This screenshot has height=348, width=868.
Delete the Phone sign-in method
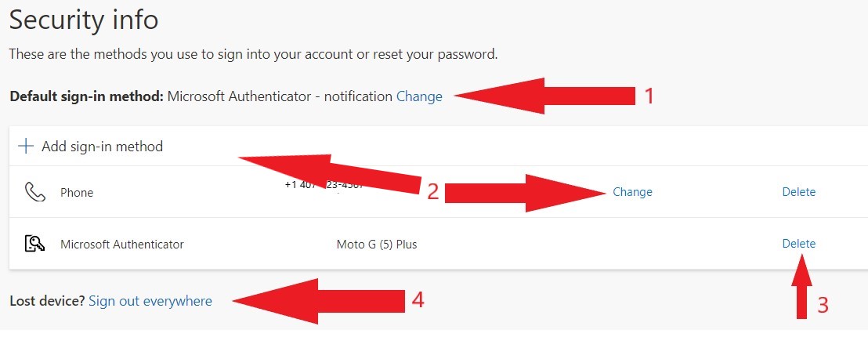click(x=798, y=192)
